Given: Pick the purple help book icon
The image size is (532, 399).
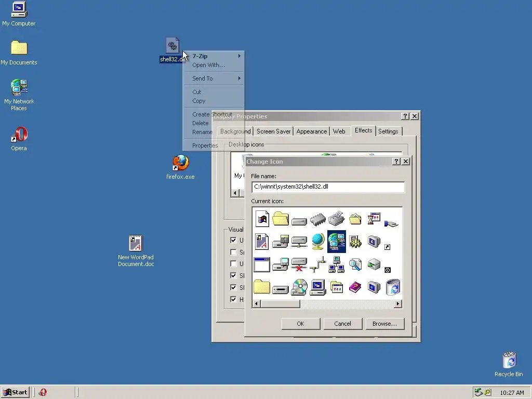Looking at the screenshot, I should 355,287.
